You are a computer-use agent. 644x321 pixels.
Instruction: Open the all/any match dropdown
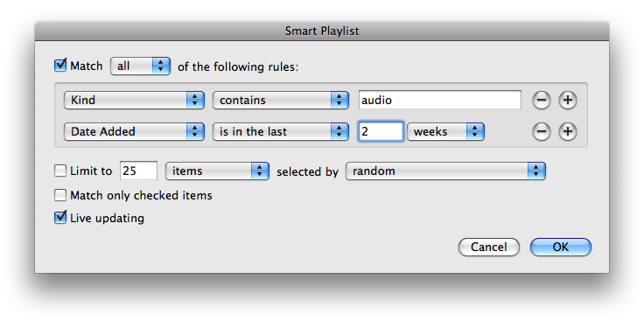coord(140,66)
